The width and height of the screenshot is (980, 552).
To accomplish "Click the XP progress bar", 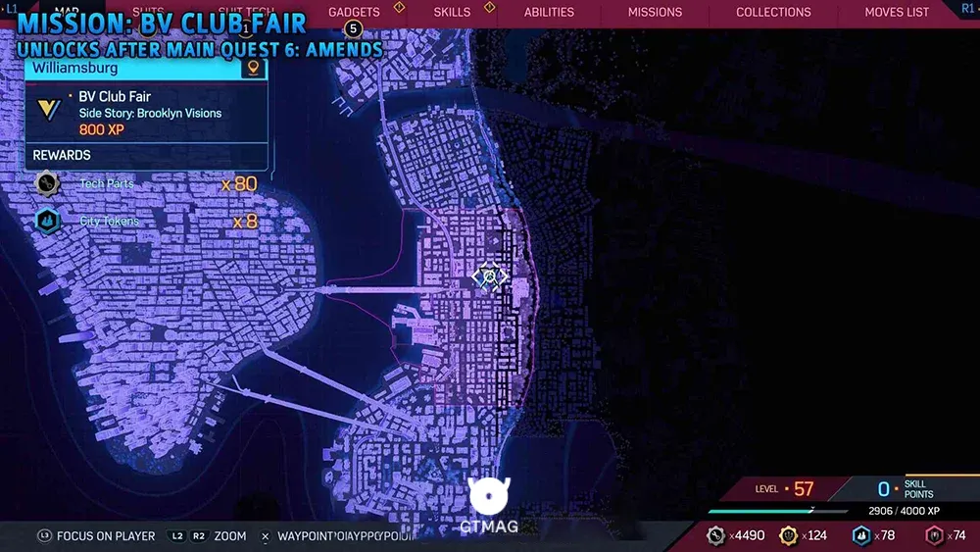I will tap(777, 511).
